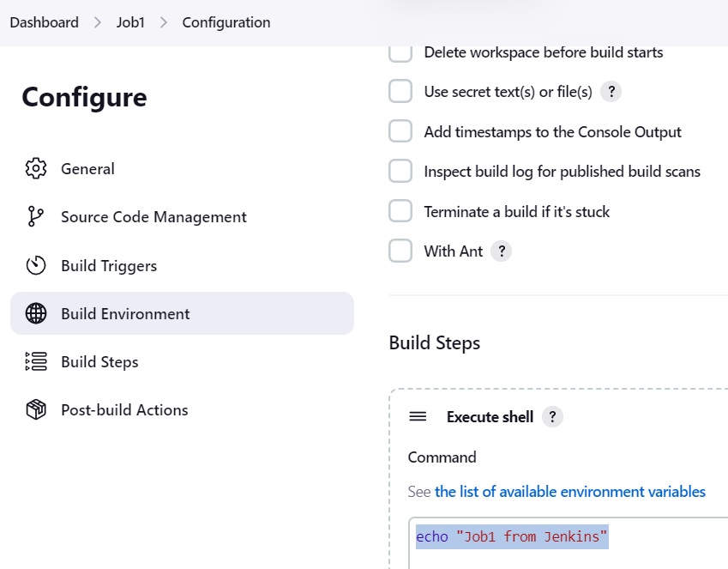
Task: Go to Dashboard breadcrumb
Action: [x=44, y=22]
